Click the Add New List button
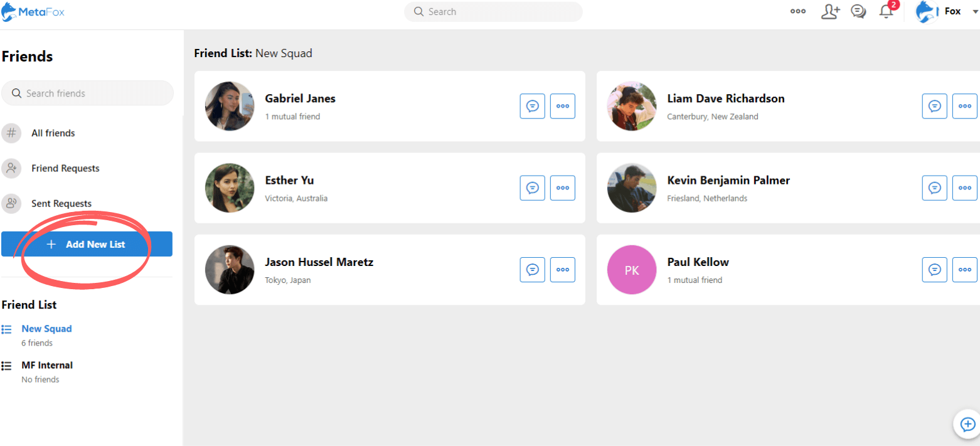Viewport: 980px width, 446px height. pos(87,244)
